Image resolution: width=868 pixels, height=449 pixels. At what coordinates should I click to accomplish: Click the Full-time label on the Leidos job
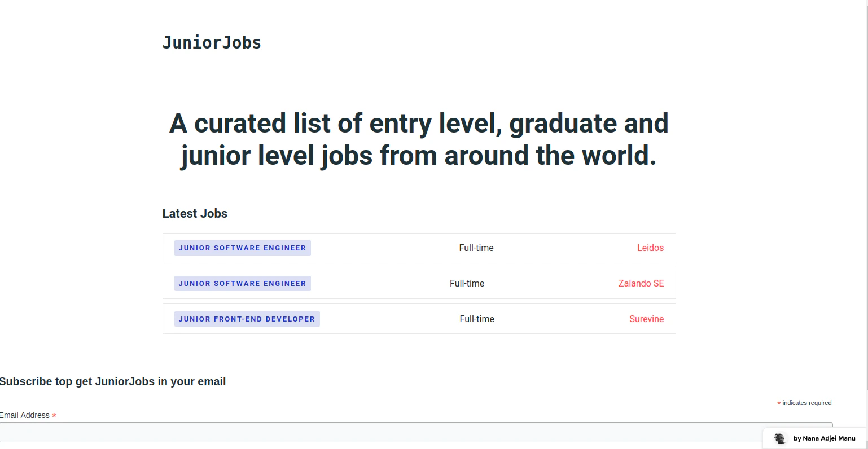(476, 248)
